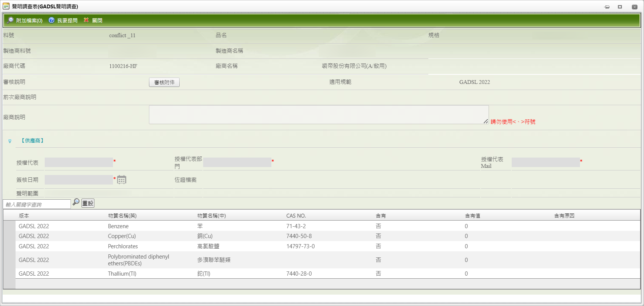This screenshot has width=644, height=306.
Task: Click the keyword search magnifier icon
Action: (x=76, y=202)
